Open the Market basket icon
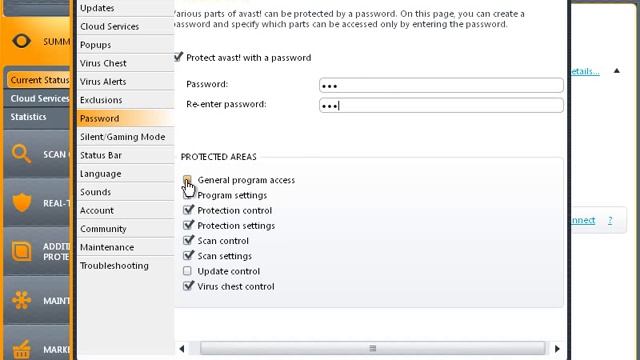The height and width of the screenshot is (360, 640). coord(21,349)
